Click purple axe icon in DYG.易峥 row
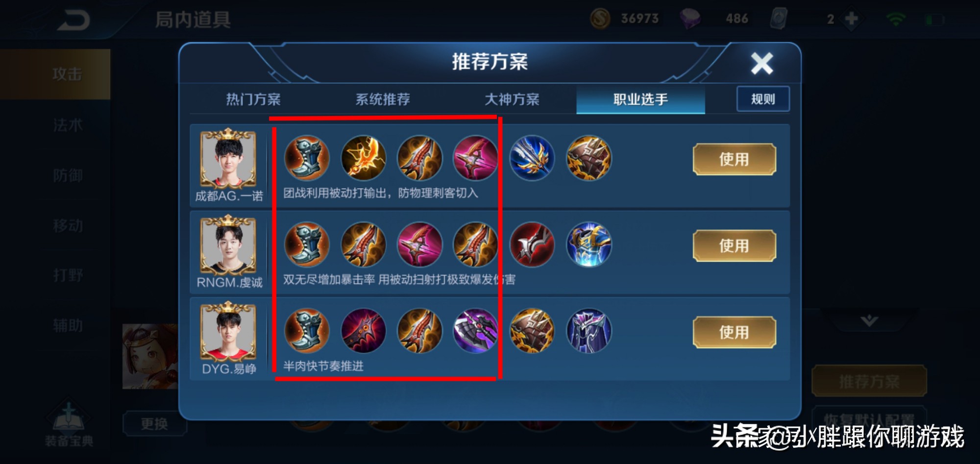The height and width of the screenshot is (464, 980). click(475, 331)
